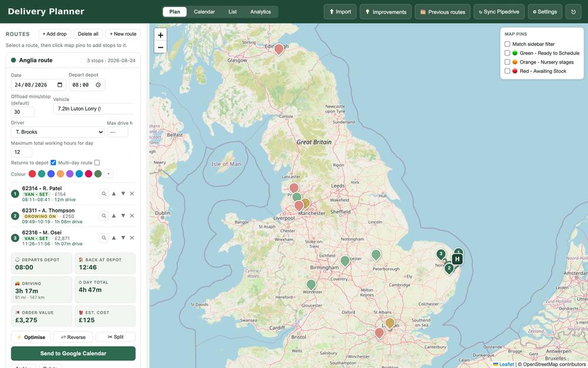The height and width of the screenshot is (368, 588).
Task: Enable Match sidebar filter checkbox
Action: pyautogui.click(x=507, y=44)
